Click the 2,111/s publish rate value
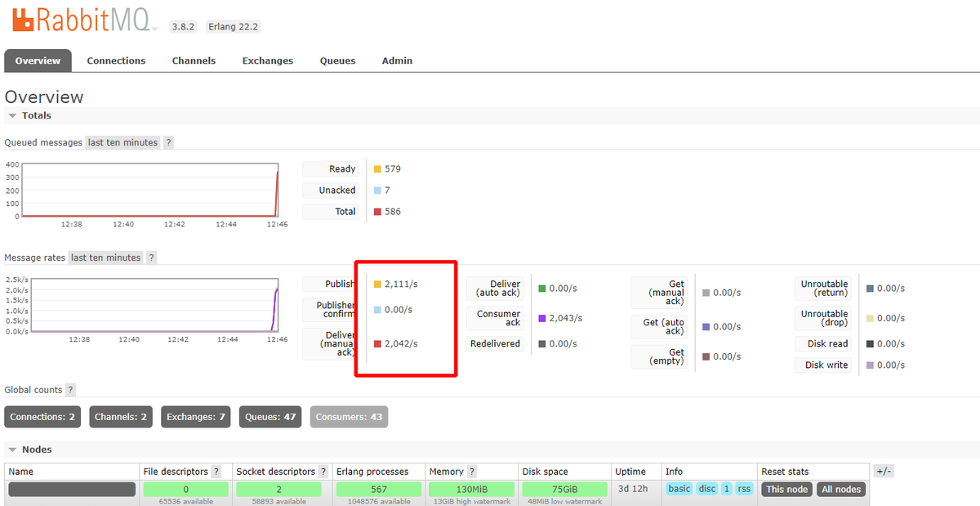The width and height of the screenshot is (980, 506). [x=401, y=284]
